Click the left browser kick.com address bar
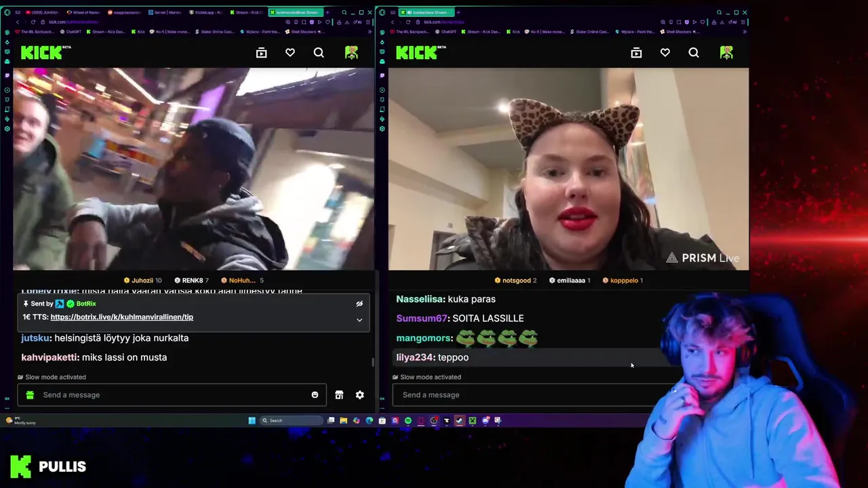This screenshot has width=868, height=488. 73,22
